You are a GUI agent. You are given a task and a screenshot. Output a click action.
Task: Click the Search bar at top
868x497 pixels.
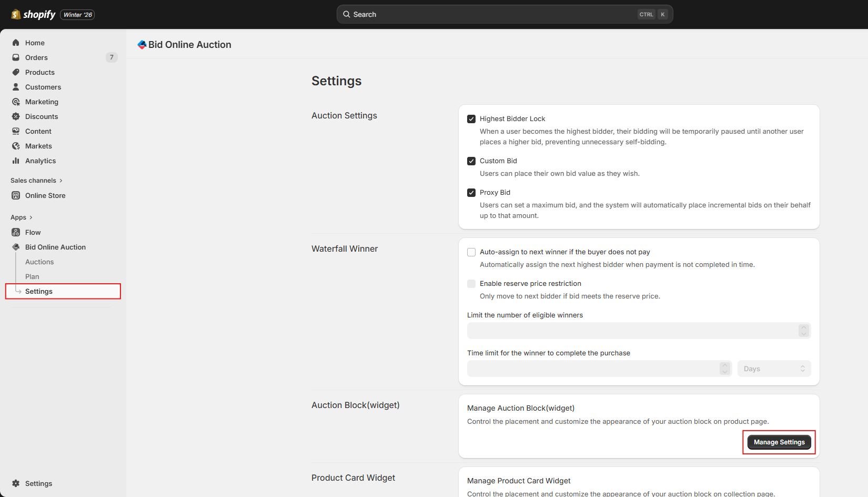[504, 14]
